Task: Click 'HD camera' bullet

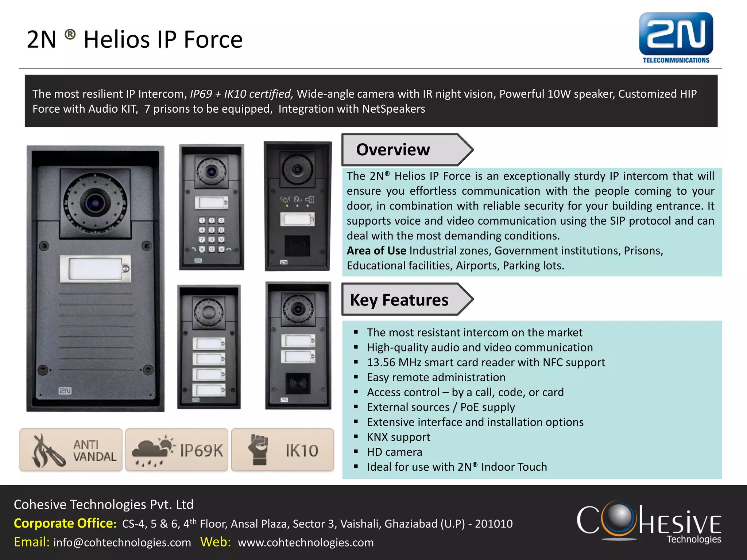Action: (395, 452)
